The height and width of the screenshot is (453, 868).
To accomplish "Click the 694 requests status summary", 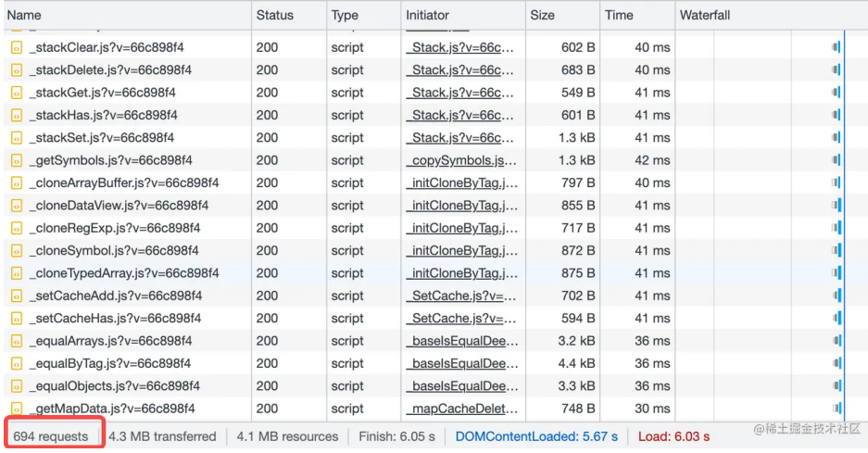I will click(x=51, y=436).
